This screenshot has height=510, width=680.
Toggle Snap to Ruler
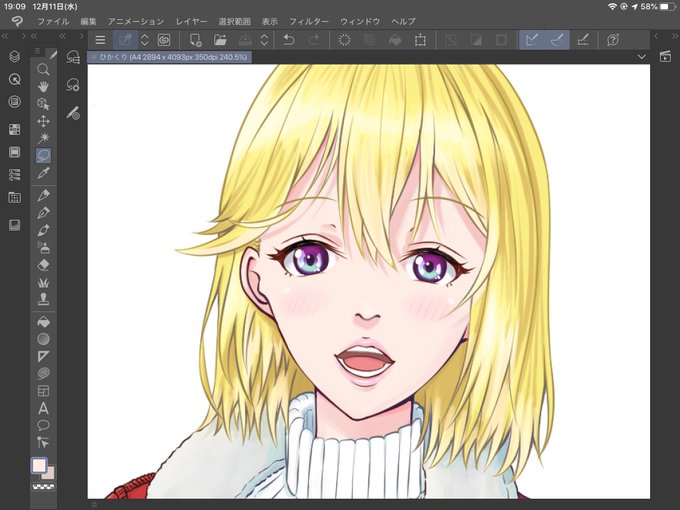(532, 40)
